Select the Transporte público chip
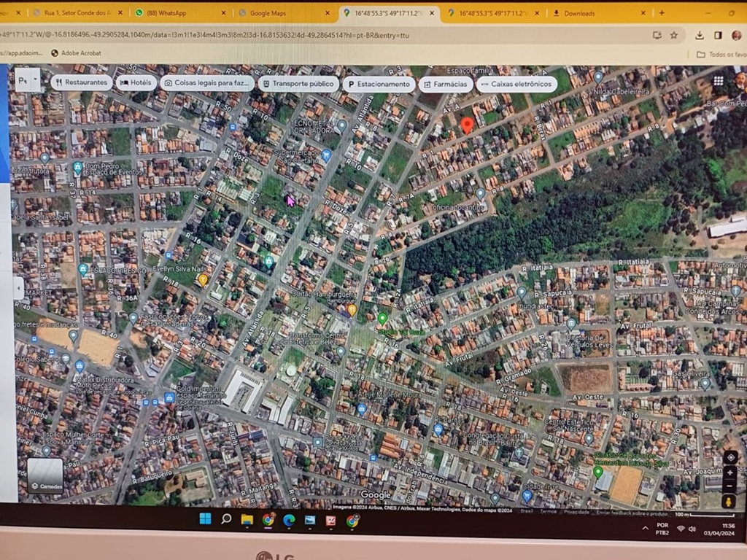747x560 pixels. tap(298, 84)
